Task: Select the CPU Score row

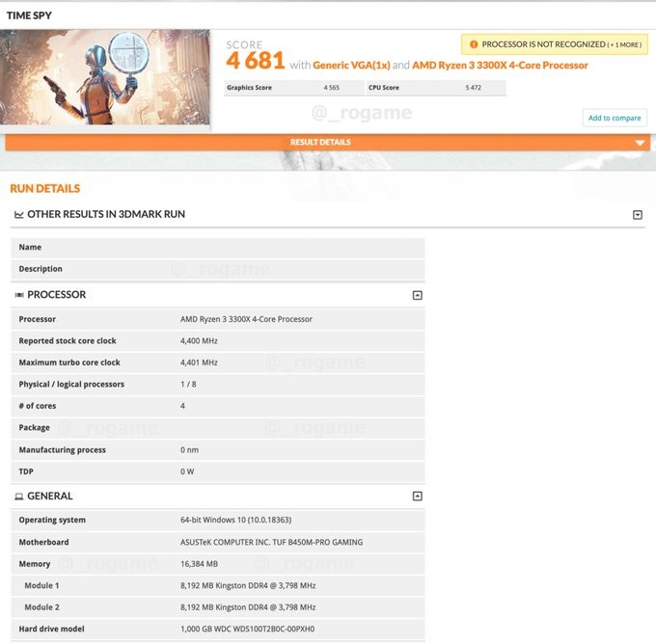Action: [434, 88]
